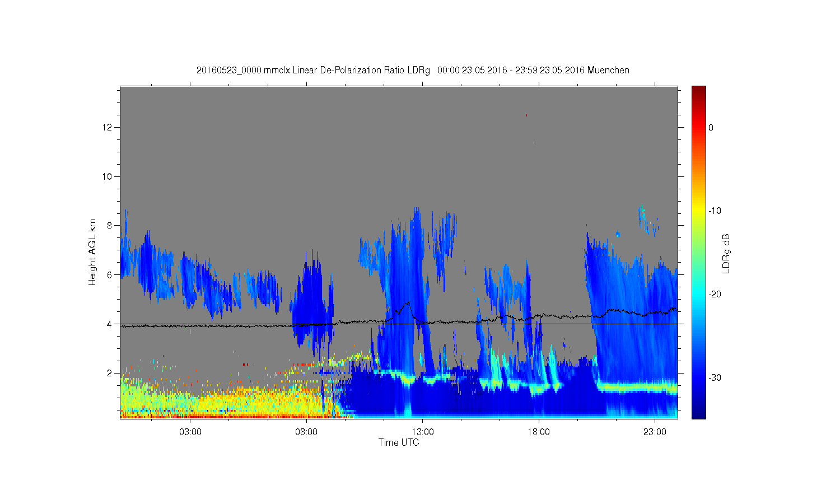Click the height tick label 10
The image size is (840, 504).
[x=109, y=176]
